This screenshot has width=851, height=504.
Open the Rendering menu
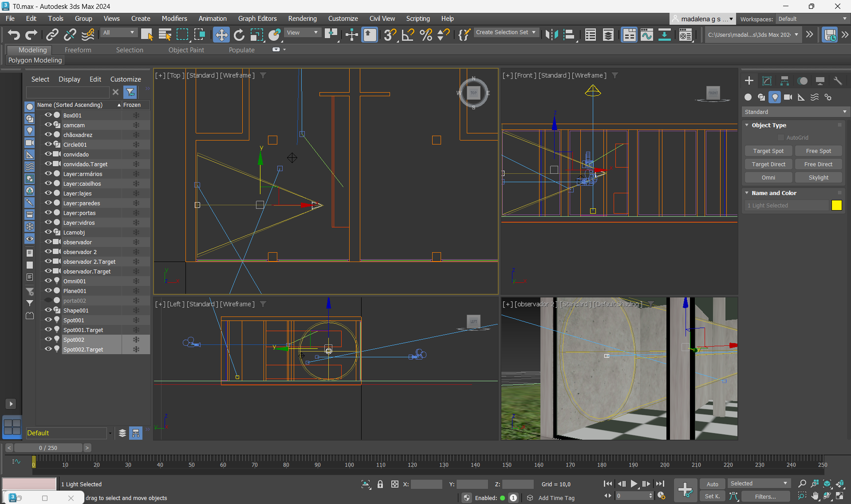click(302, 19)
